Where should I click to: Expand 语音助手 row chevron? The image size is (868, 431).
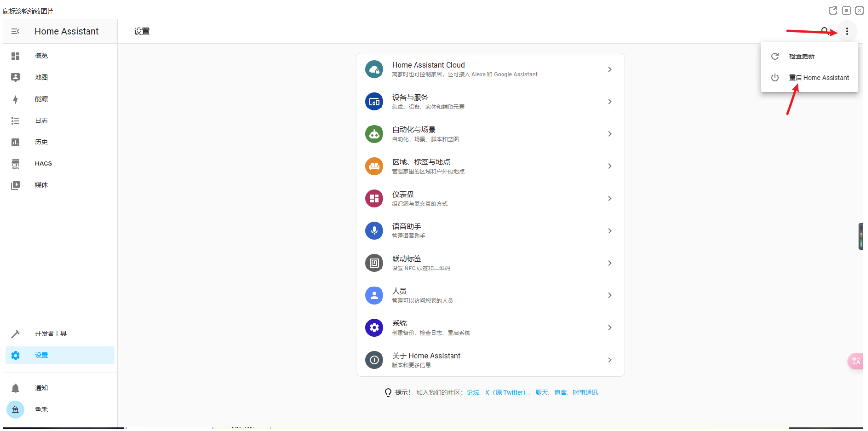tap(610, 231)
